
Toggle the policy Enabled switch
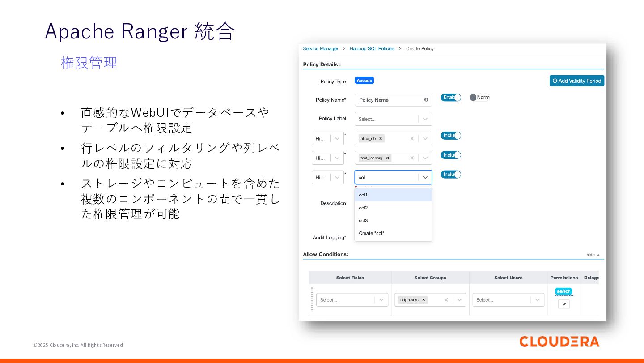(451, 97)
